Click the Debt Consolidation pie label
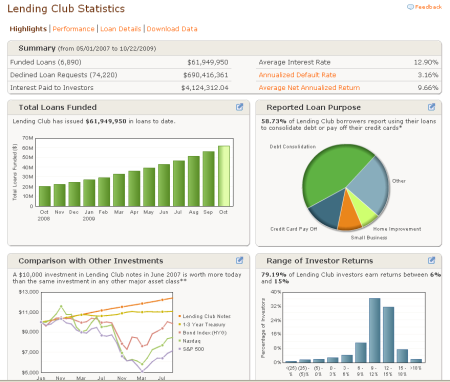The height and width of the screenshot is (382, 450). pyautogui.click(x=293, y=147)
